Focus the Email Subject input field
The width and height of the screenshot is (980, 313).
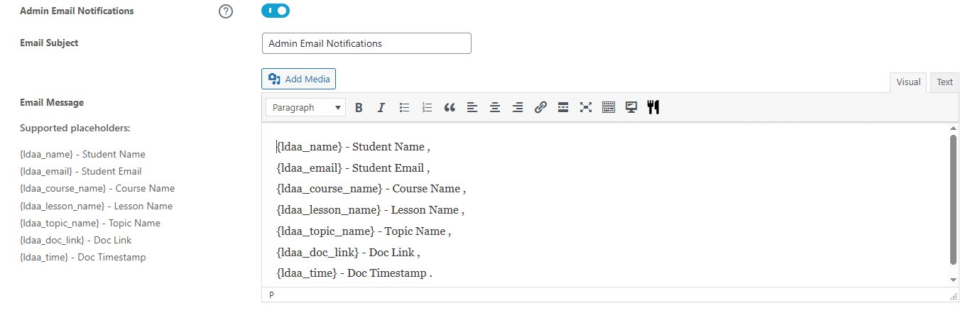[x=366, y=43]
